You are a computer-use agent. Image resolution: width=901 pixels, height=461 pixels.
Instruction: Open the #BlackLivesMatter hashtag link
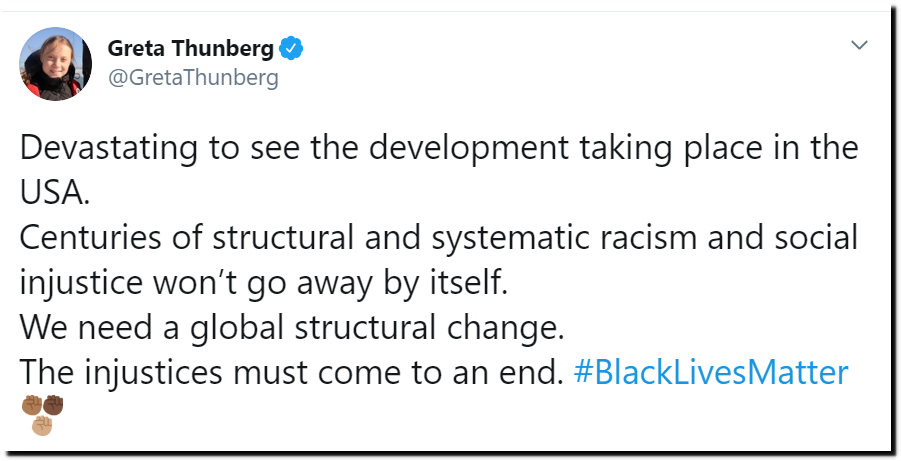(711, 372)
